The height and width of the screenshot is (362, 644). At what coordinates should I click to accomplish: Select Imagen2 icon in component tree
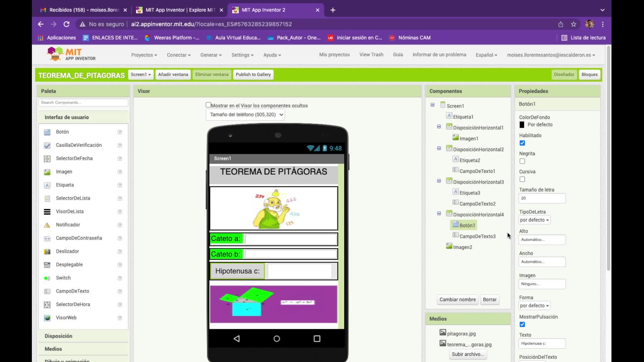click(x=449, y=246)
